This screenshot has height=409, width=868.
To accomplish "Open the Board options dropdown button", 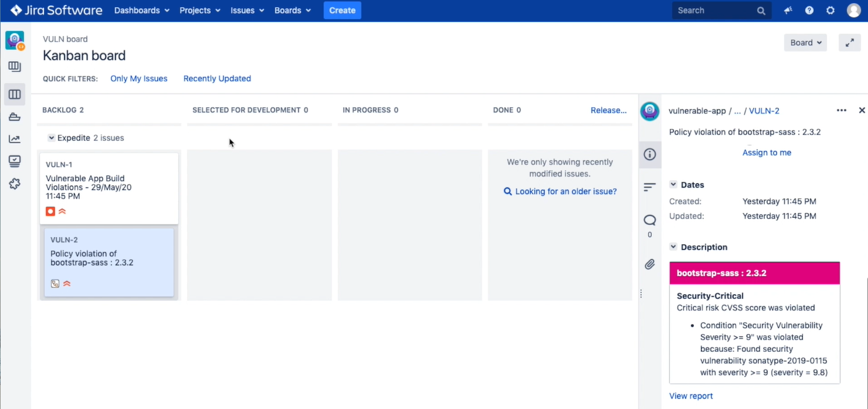I will (x=806, y=43).
